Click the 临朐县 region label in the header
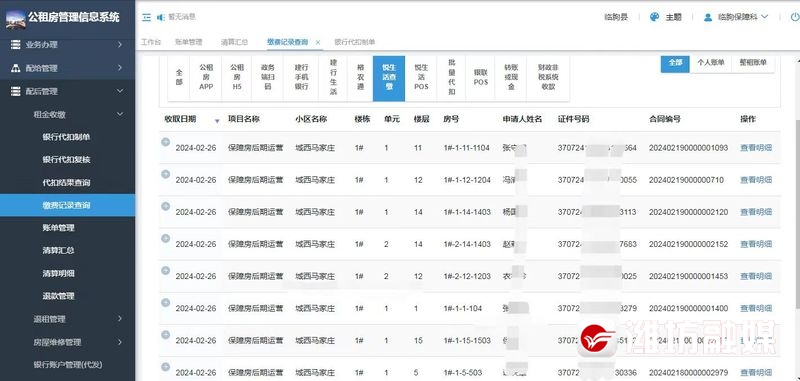Screen dimensions: 800x381 (x=616, y=17)
